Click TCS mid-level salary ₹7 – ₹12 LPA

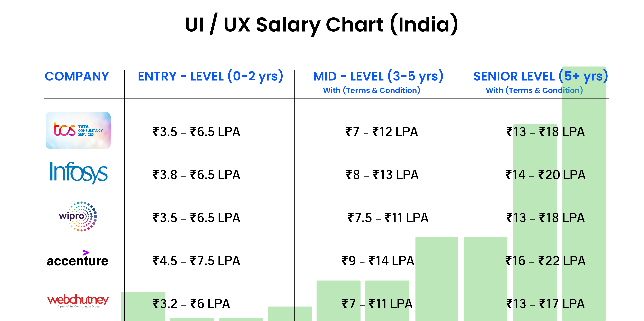tap(381, 132)
